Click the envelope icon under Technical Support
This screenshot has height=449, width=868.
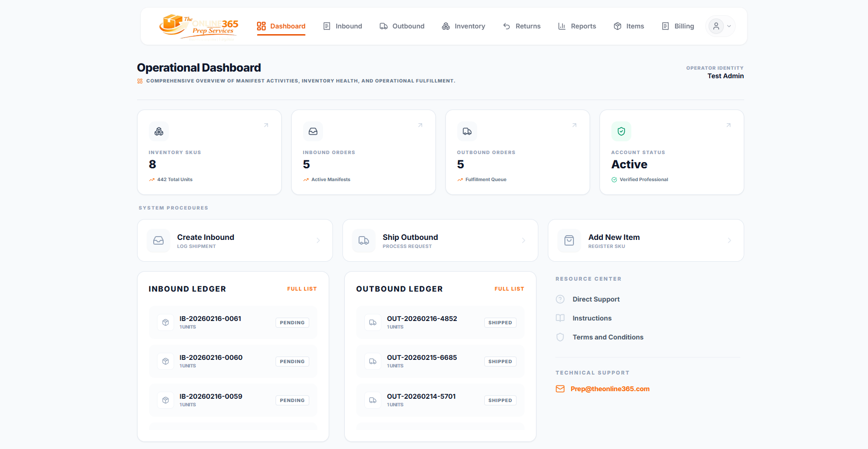560,389
